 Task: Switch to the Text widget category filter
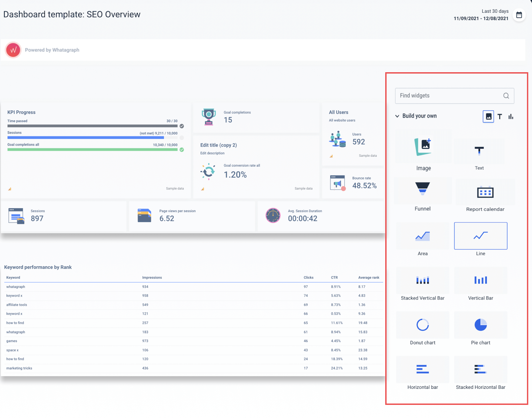pos(500,116)
